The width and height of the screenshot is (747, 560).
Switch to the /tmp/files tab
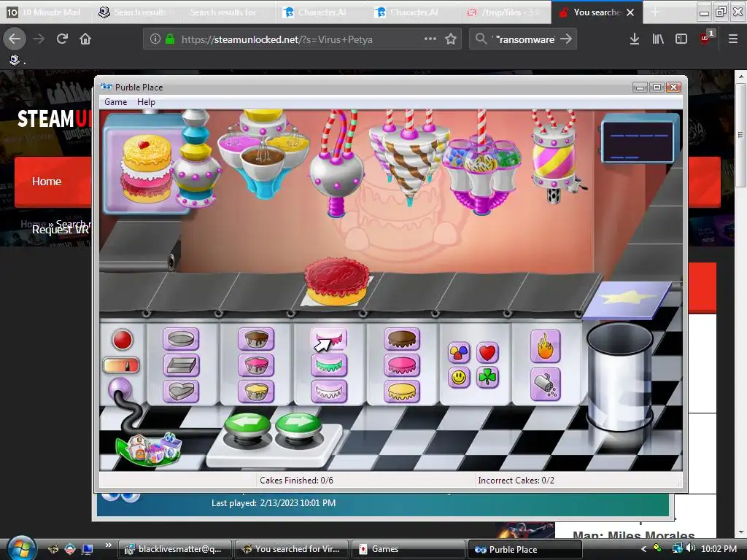click(506, 12)
